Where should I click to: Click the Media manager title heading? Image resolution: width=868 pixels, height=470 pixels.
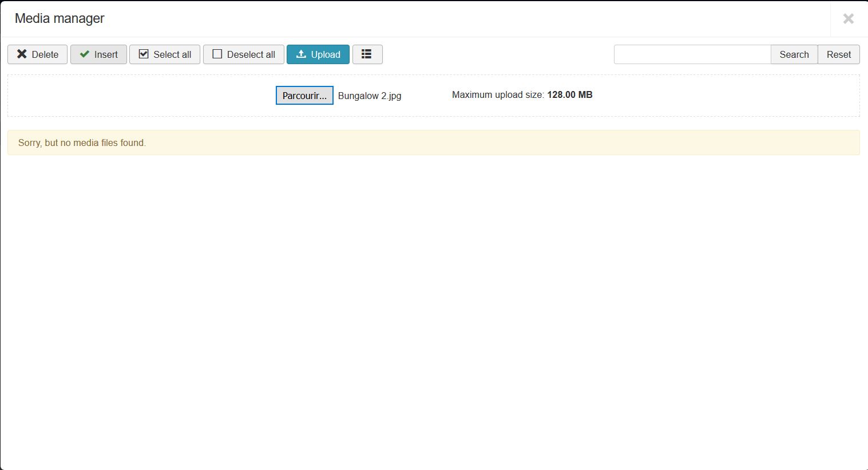pos(60,18)
